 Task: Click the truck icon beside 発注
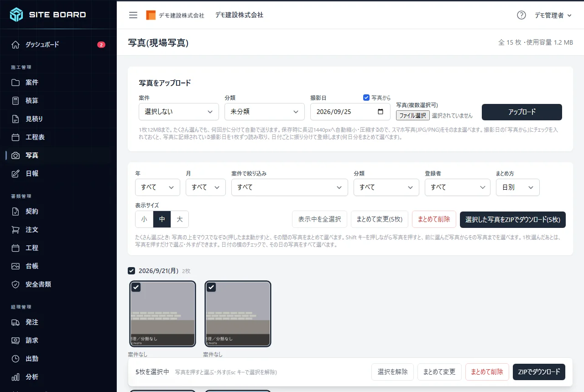16,322
